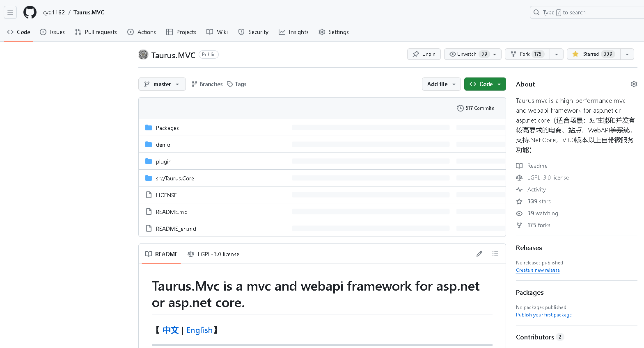Viewport: 644px width, 348px height.
Task: Open the 中文 README link
Action: 170,330
